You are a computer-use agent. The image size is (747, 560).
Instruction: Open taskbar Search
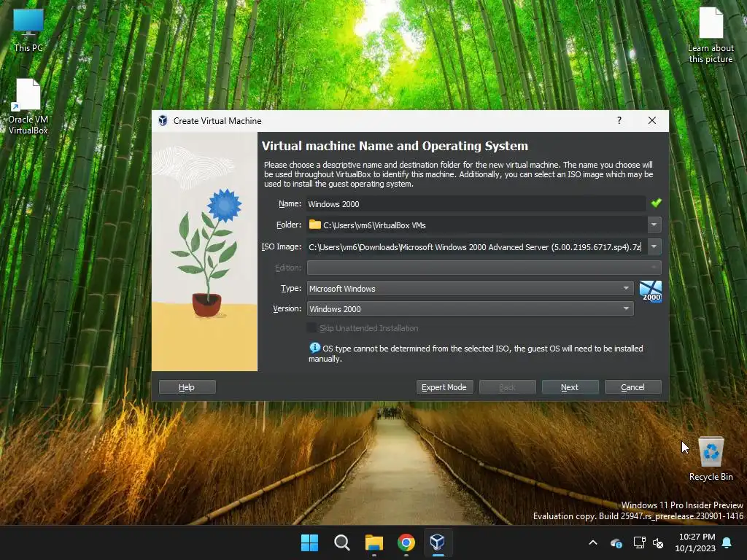(x=341, y=542)
